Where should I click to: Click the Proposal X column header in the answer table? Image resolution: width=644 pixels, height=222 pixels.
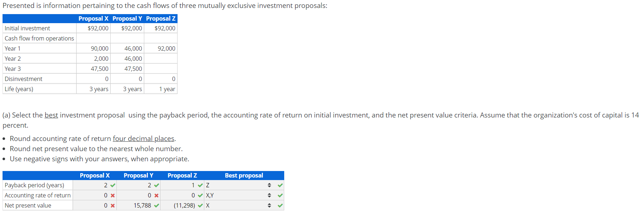point(95,175)
